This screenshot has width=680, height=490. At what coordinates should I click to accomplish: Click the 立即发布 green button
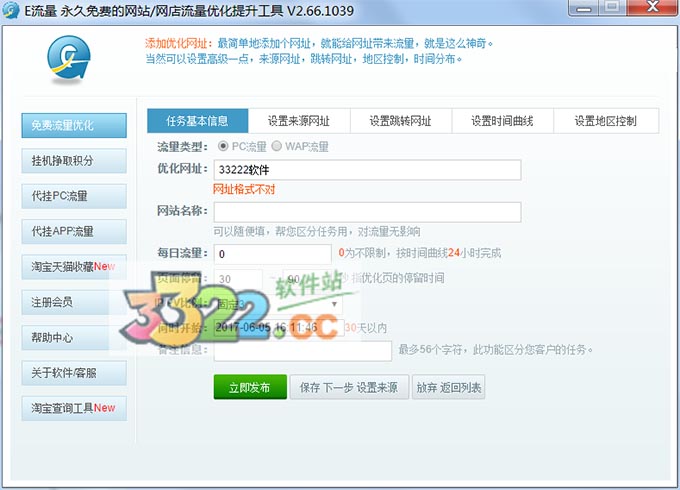coord(250,387)
